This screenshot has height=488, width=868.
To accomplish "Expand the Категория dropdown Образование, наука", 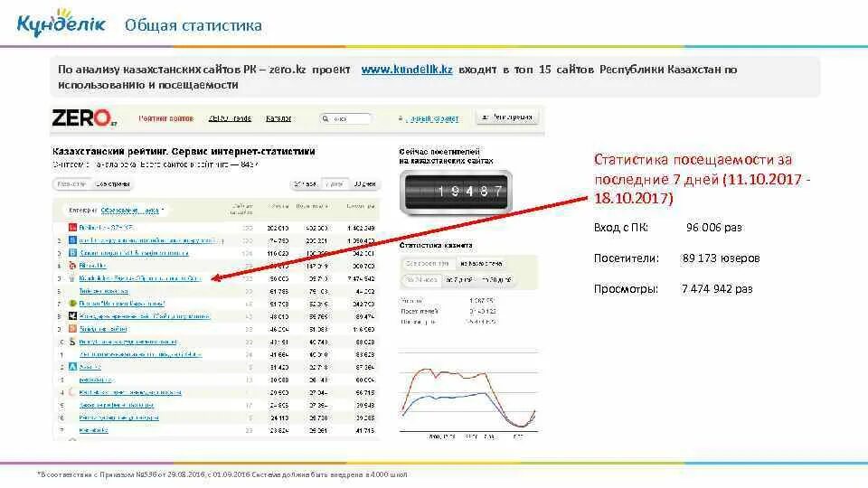I will [132, 211].
